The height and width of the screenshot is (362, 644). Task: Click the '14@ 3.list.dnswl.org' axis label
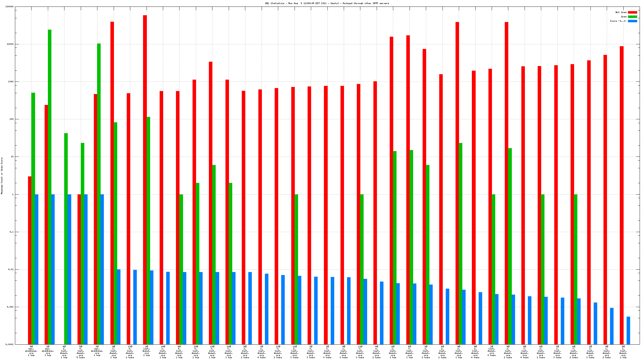tap(163, 352)
